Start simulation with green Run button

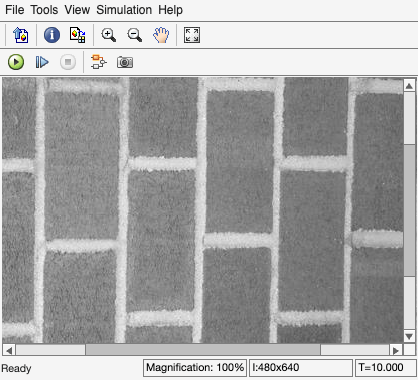(x=16, y=62)
